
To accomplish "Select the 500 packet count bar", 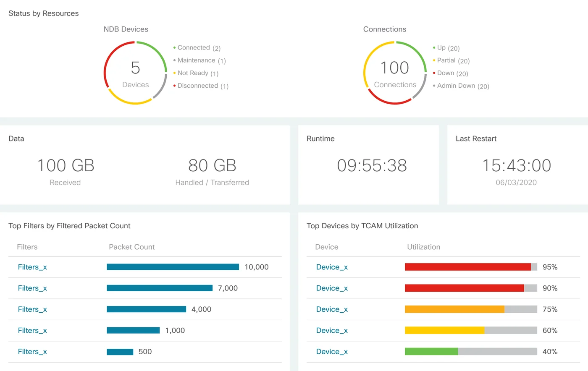I will click(120, 352).
